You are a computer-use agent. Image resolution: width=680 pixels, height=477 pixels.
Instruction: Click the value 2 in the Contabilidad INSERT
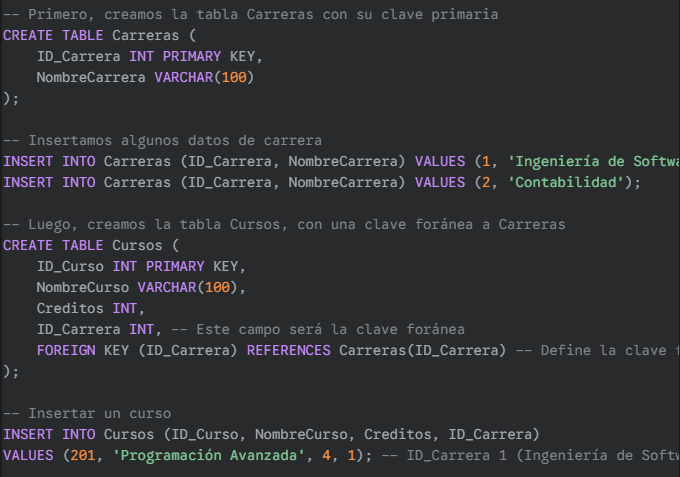point(486,182)
